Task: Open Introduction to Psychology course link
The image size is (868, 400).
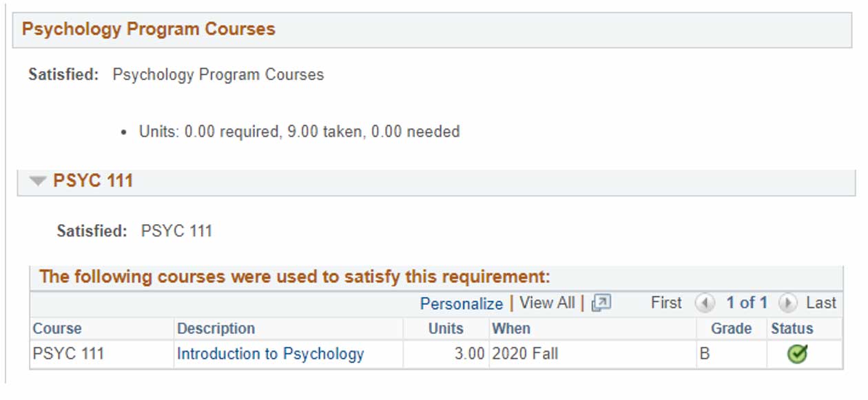Action: point(270,354)
